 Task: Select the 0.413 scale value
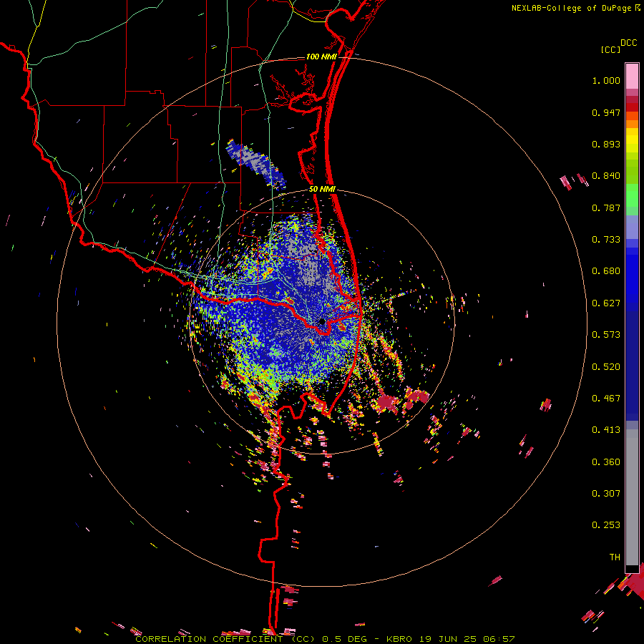tap(606, 430)
